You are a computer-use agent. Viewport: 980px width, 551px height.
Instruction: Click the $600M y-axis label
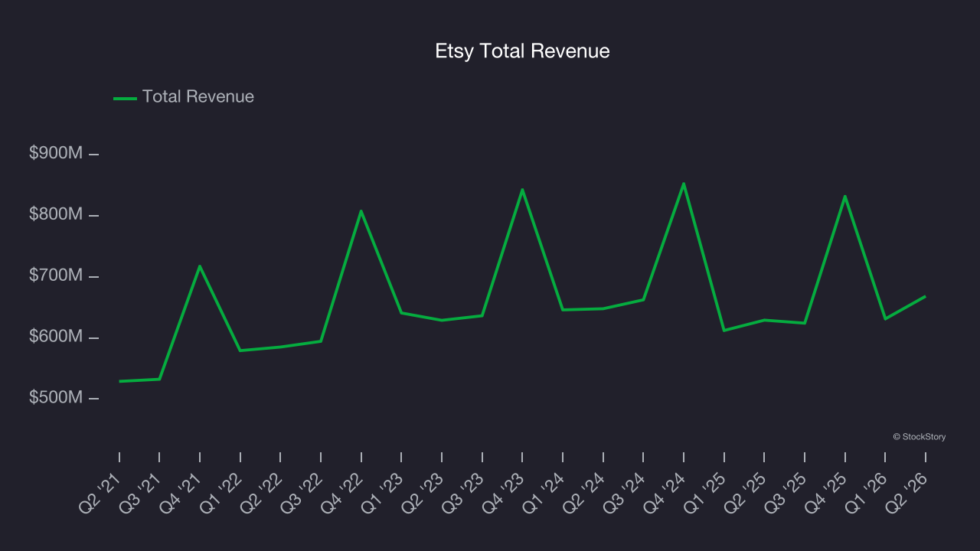tap(56, 337)
